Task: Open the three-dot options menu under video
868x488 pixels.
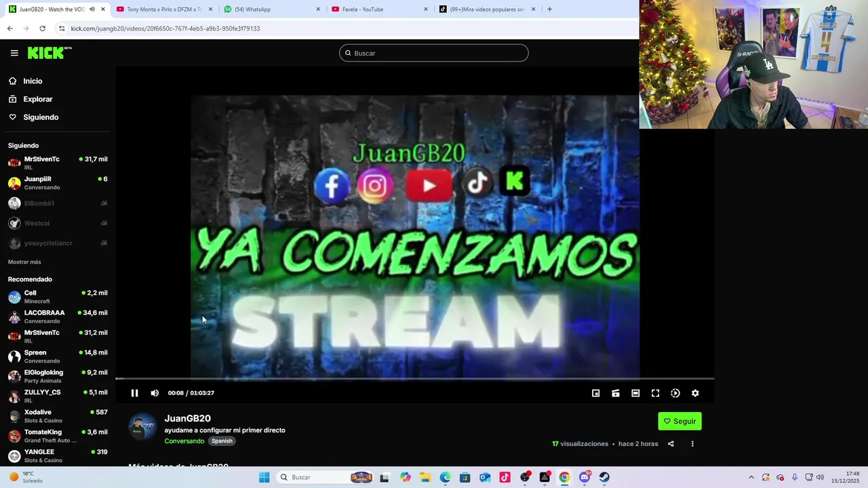Action: tap(692, 444)
